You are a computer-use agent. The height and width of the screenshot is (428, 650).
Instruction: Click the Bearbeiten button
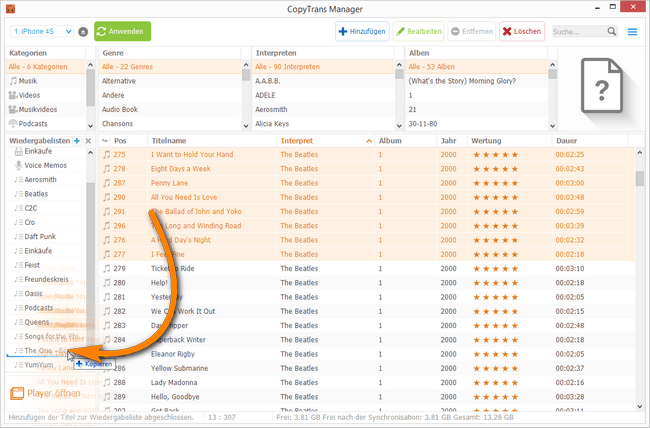[x=418, y=32]
